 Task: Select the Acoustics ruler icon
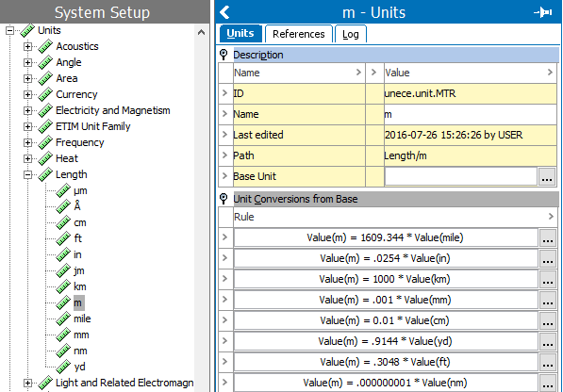45,46
